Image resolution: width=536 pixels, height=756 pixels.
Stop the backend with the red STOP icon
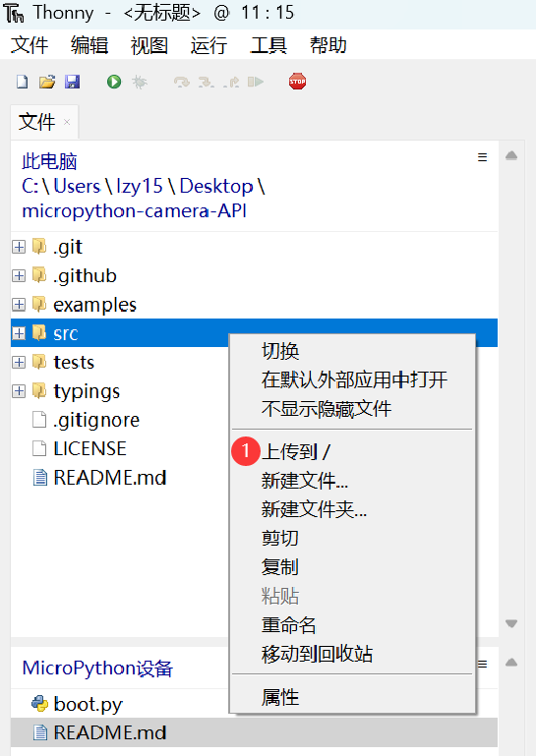tap(297, 82)
